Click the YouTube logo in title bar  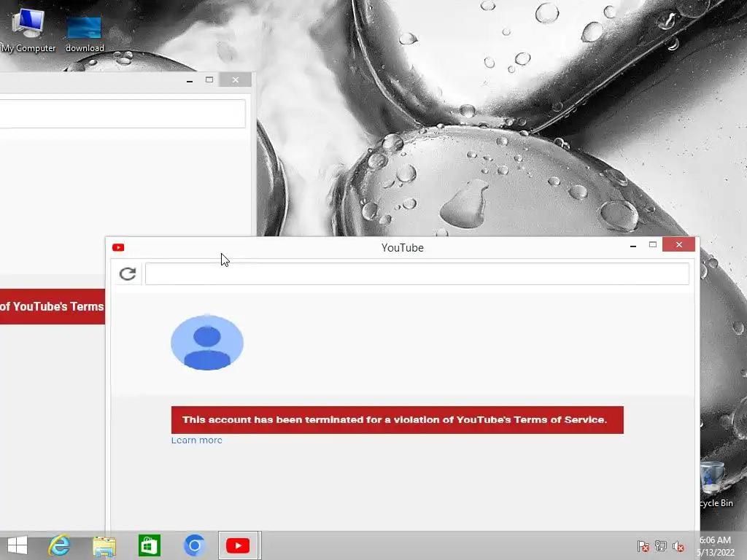118,248
